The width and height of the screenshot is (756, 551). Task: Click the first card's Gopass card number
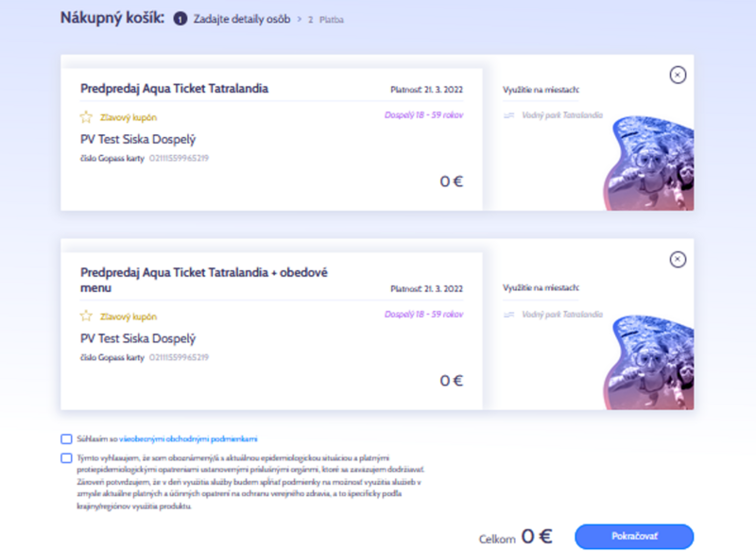[179, 158]
